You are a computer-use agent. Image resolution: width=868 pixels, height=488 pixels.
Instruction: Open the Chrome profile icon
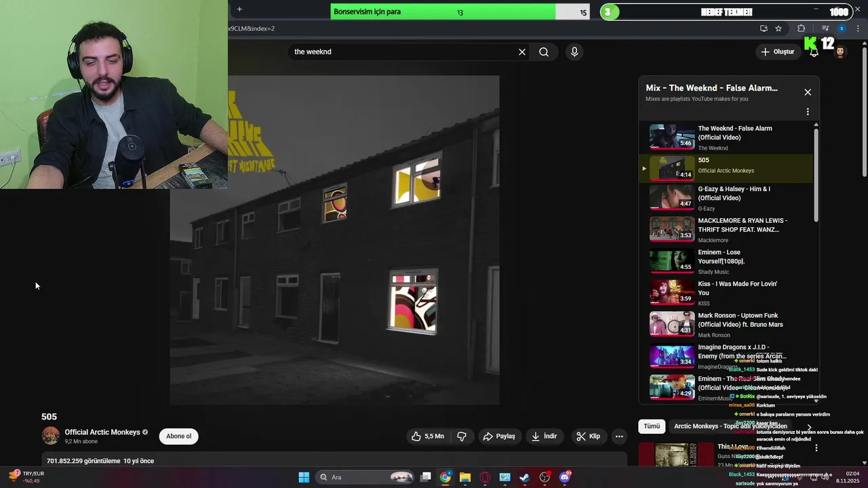(842, 28)
